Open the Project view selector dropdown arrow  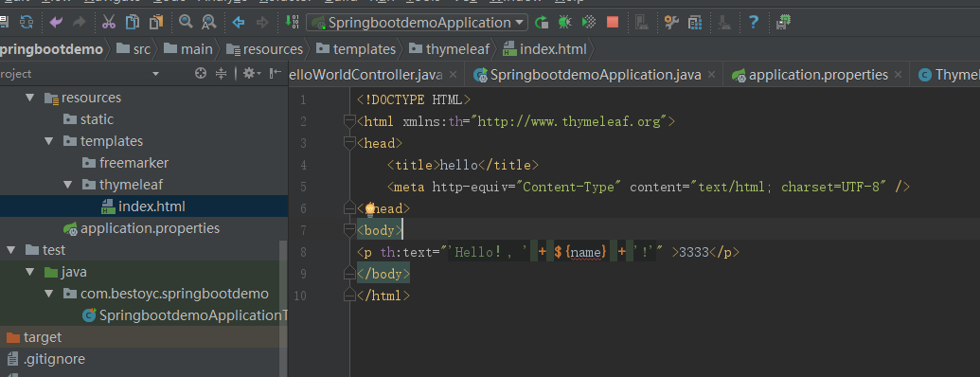(x=155, y=74)
